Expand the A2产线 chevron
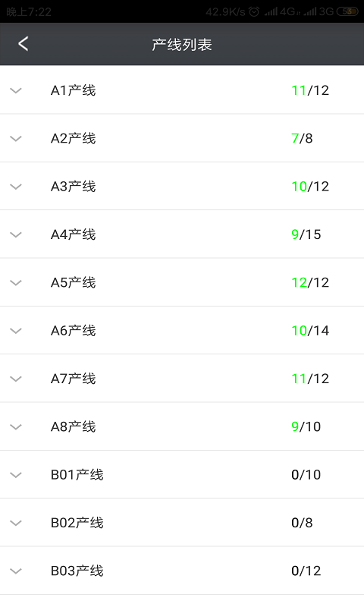Screen dimensions: 364x607 tap(16, 139)
